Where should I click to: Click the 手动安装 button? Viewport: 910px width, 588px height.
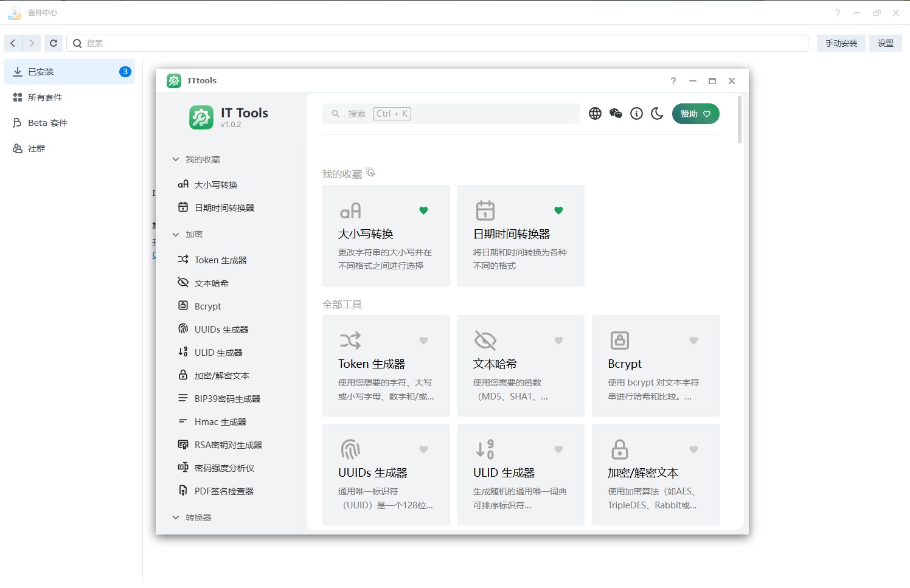click(x=841, y=43)
